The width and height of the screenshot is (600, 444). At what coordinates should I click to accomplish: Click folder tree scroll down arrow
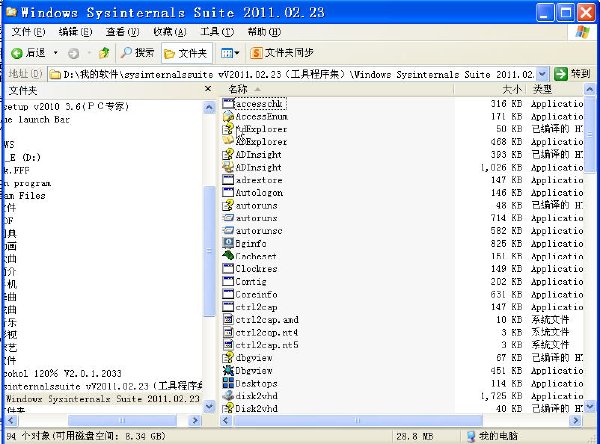click(209, 406)
